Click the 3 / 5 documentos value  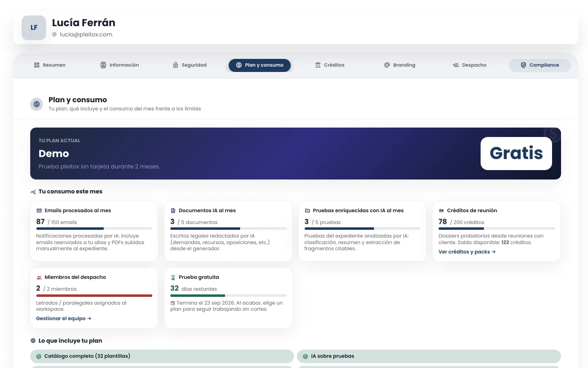click(x=194, y=222)
